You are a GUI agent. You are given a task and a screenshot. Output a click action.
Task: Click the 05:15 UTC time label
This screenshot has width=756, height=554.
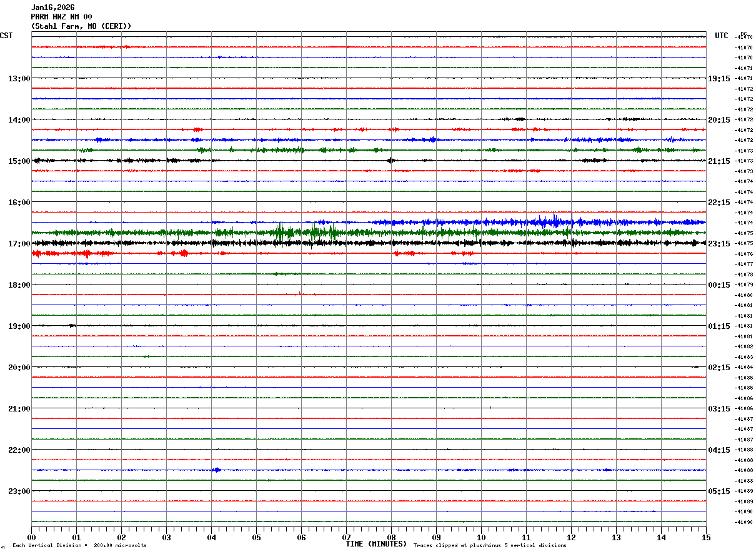point(719,491)
